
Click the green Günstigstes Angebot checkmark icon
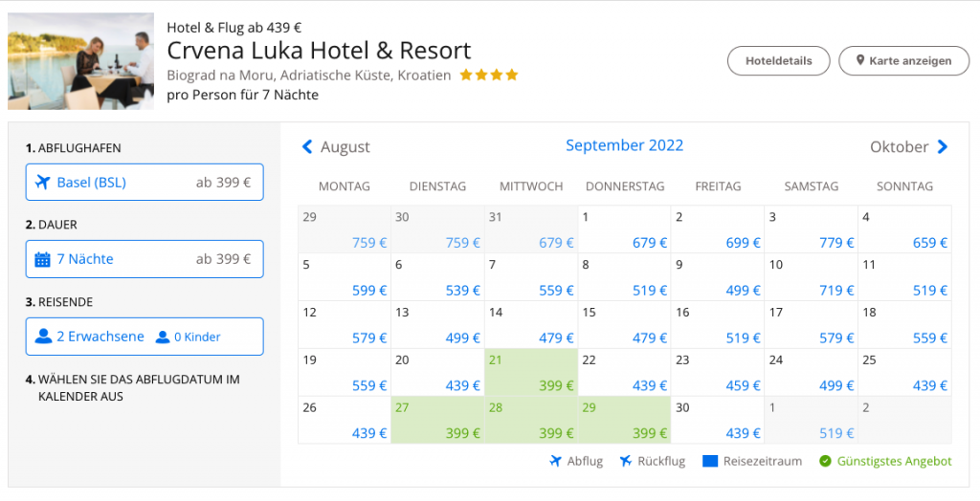pyautogui.click(x=825, y=461)
